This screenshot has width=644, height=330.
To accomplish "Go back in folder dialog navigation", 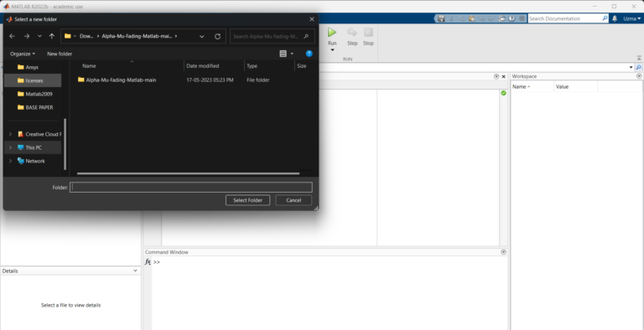I will pyautogui.click(x=12, y=36).
